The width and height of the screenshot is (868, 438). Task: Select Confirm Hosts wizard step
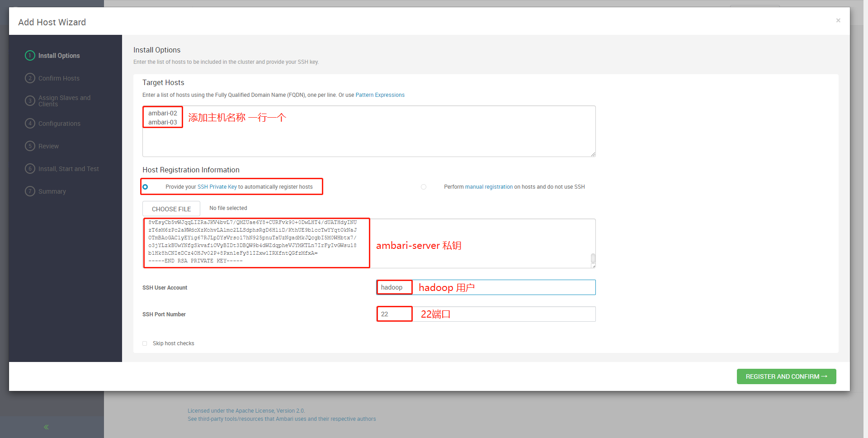(x=59, y=78)
